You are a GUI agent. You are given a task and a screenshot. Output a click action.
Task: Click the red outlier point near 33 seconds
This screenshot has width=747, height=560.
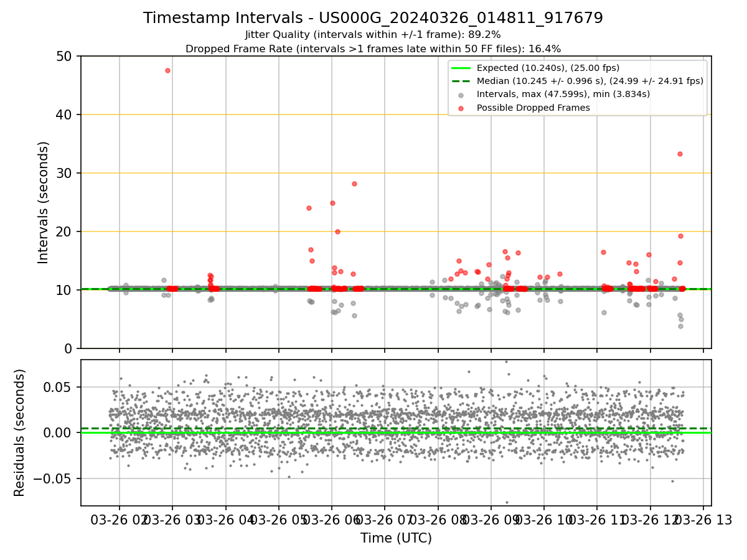point(680,154)
